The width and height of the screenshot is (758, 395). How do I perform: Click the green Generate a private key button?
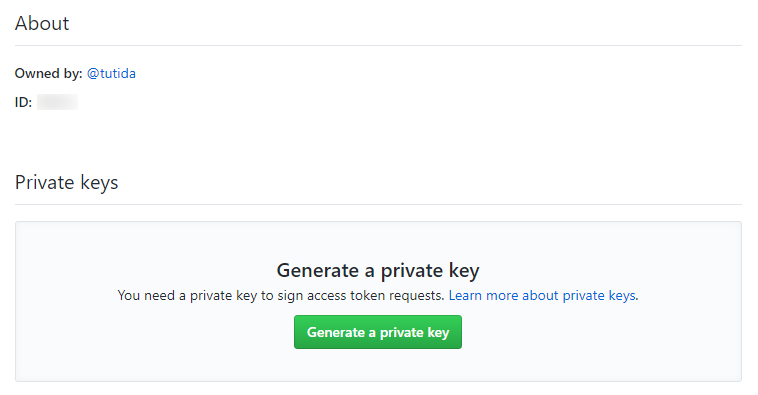[378, 332]
